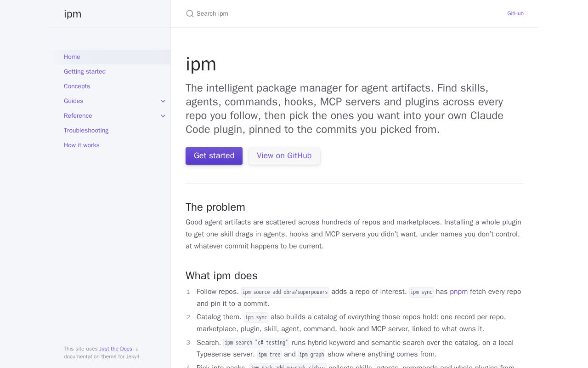
Task: Click the Get started button
Action: click(214, 156)
